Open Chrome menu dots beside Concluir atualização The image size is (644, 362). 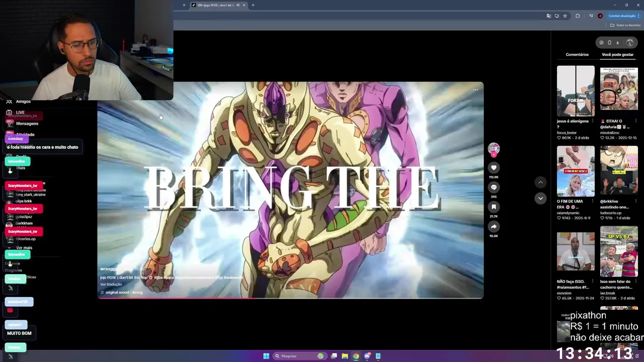coord(638,16)
